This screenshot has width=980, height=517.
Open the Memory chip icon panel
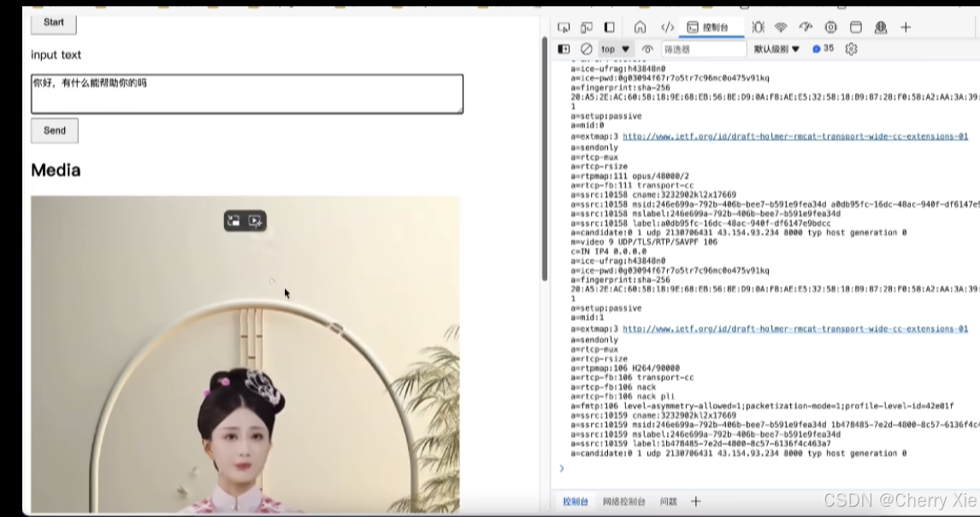[830, 27]
